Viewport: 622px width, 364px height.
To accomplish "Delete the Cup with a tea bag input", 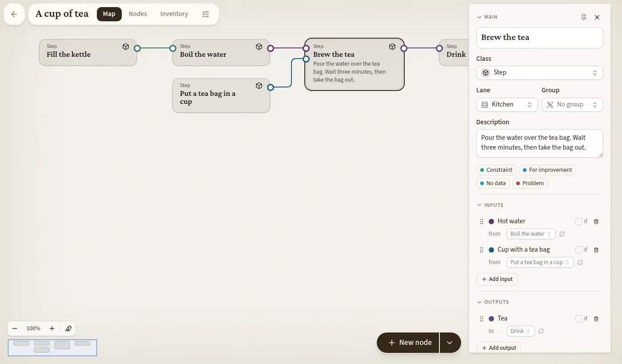I will pyautogui.click(x=596, y=250).
